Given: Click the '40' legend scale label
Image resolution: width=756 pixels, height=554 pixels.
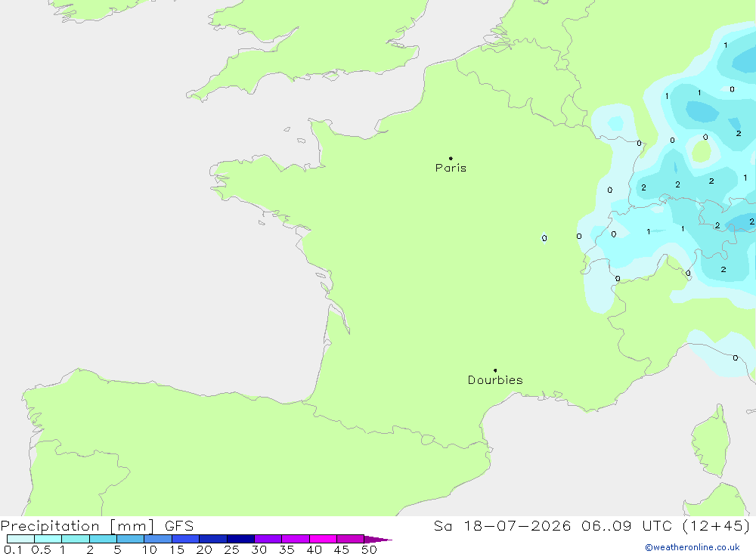Looking at the screenshot, I should [314, 549].
